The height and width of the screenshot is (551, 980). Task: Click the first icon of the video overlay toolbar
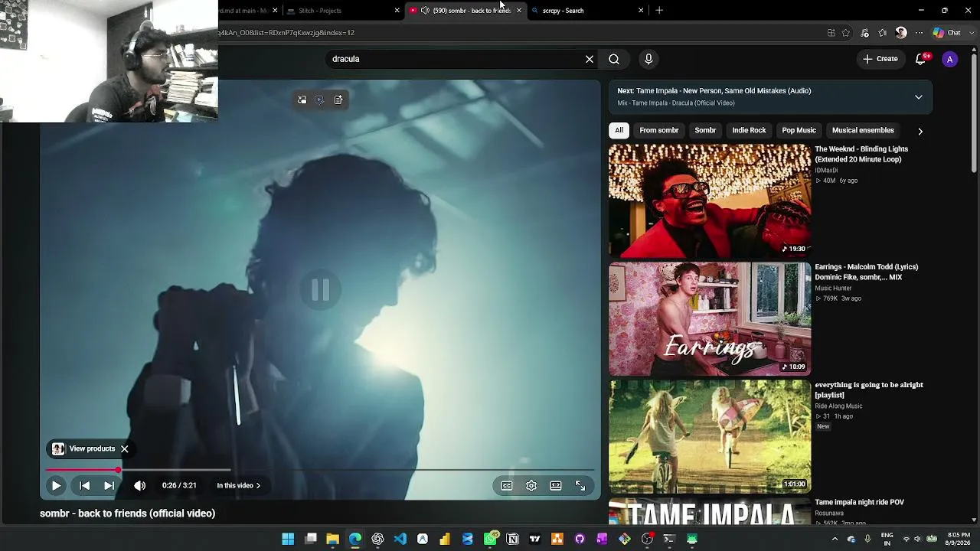coord(302,99)
